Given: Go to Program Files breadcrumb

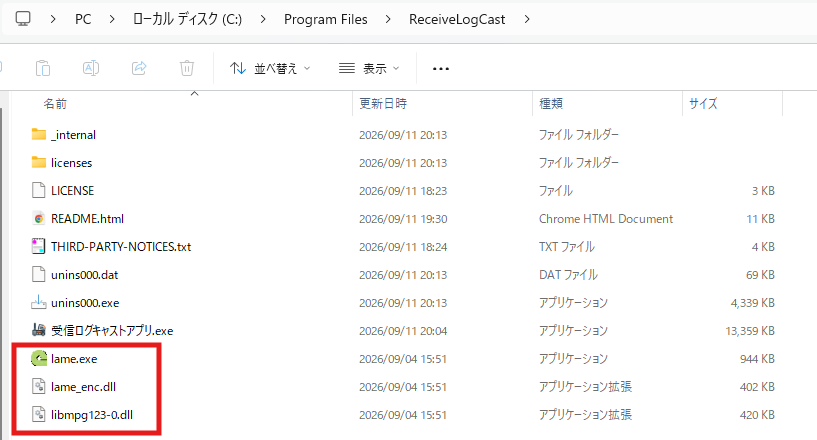Looking at the screenshot, I should [326, 19].
